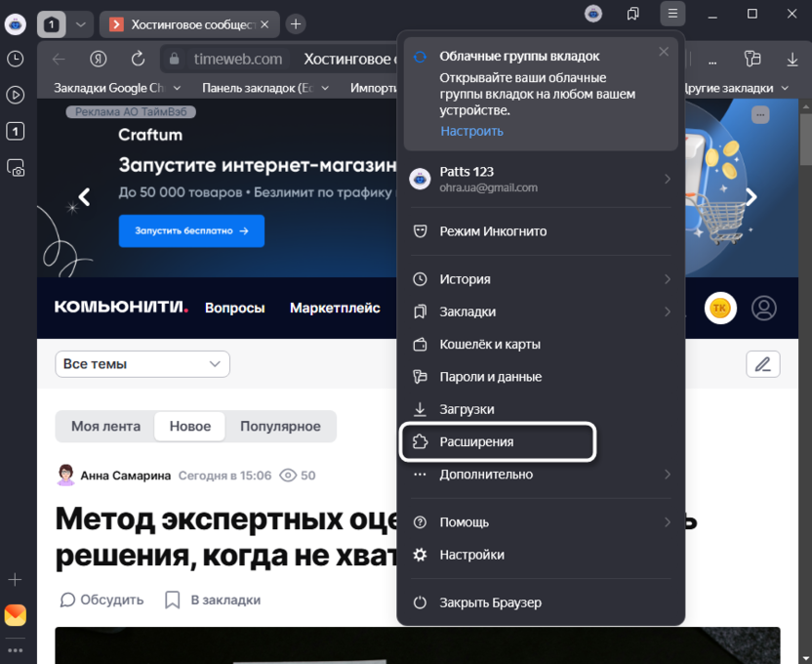812x664 pixels.
Task: Switch to Популярное tab
Action: click(x=280, y=427)
